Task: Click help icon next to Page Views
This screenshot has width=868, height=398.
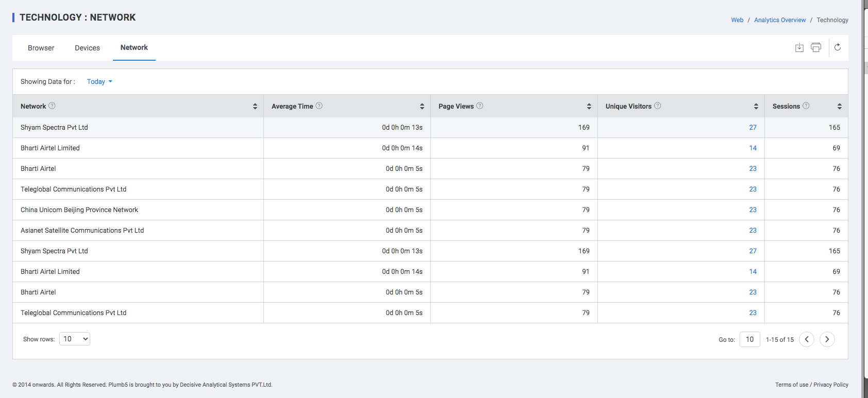Action: [x=480, y=106]
